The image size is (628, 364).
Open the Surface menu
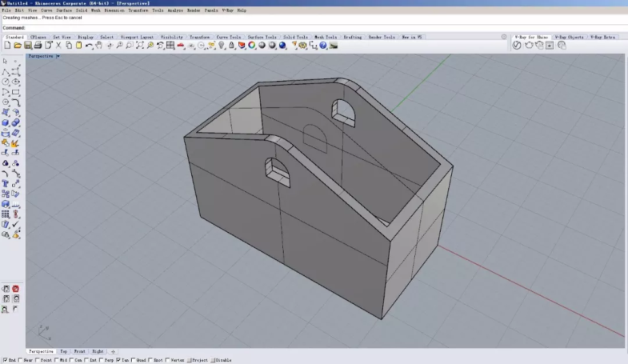click(x=64, y=10)
